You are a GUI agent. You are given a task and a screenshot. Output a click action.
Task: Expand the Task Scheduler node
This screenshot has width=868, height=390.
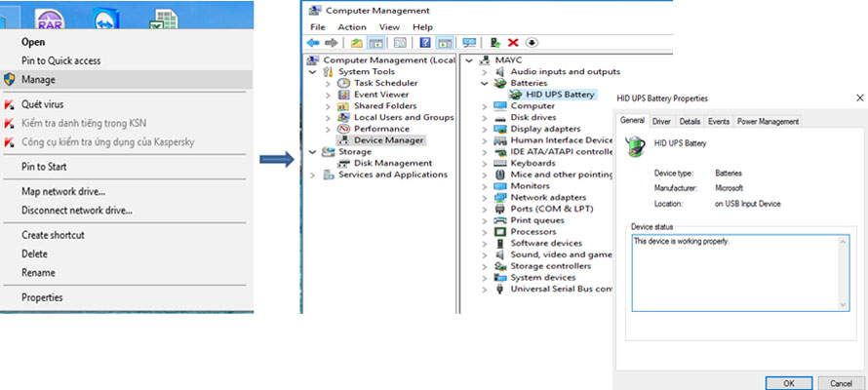point(329,83)
